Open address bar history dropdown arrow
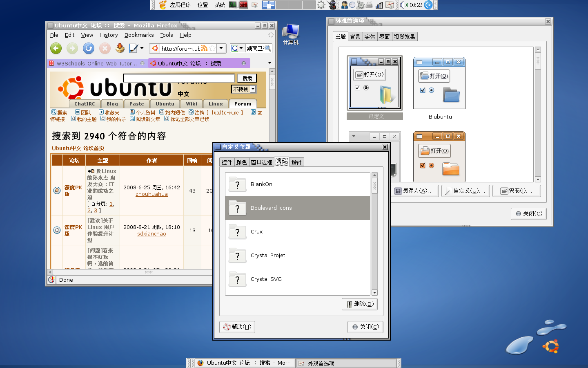The height and width of the screenshot is (368, 588). (x=221, y=48)
